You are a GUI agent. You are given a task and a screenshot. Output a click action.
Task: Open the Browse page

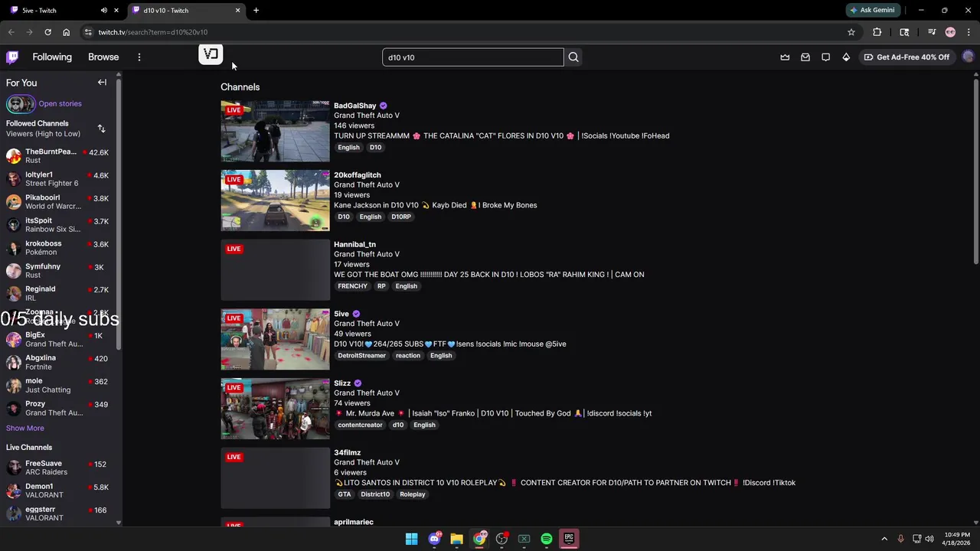103,57
